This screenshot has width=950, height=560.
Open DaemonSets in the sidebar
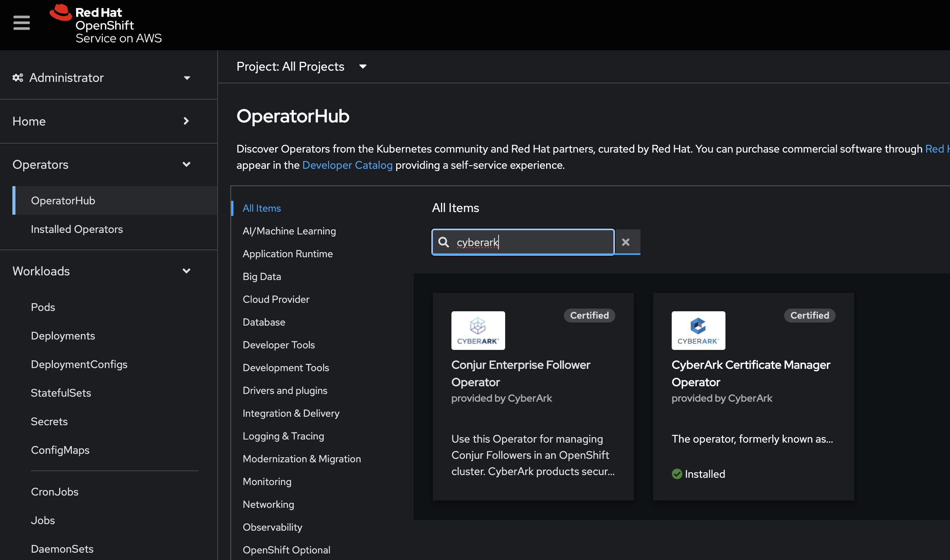point(62,549)
